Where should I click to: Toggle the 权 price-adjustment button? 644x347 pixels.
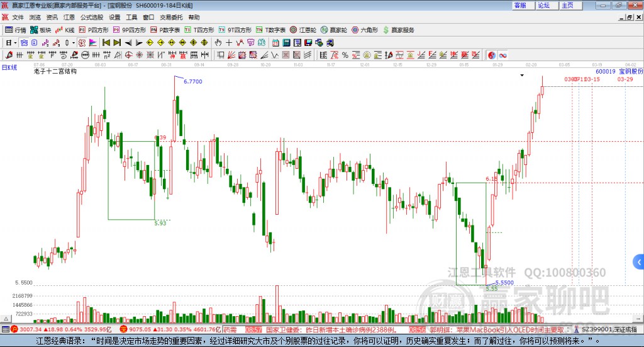pos(82,43)
